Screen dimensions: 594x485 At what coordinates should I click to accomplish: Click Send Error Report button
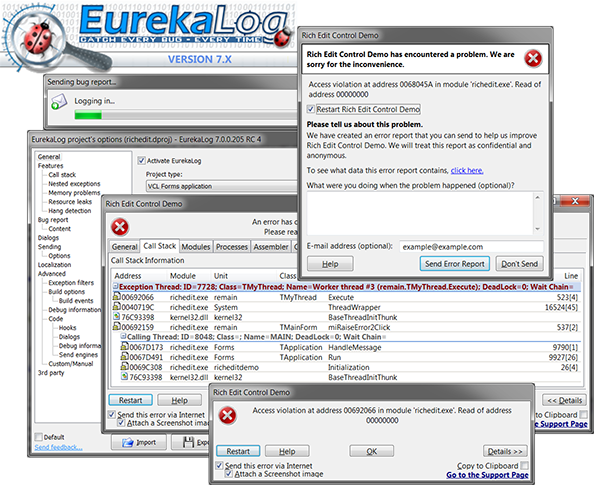click(x=455, y=264)
